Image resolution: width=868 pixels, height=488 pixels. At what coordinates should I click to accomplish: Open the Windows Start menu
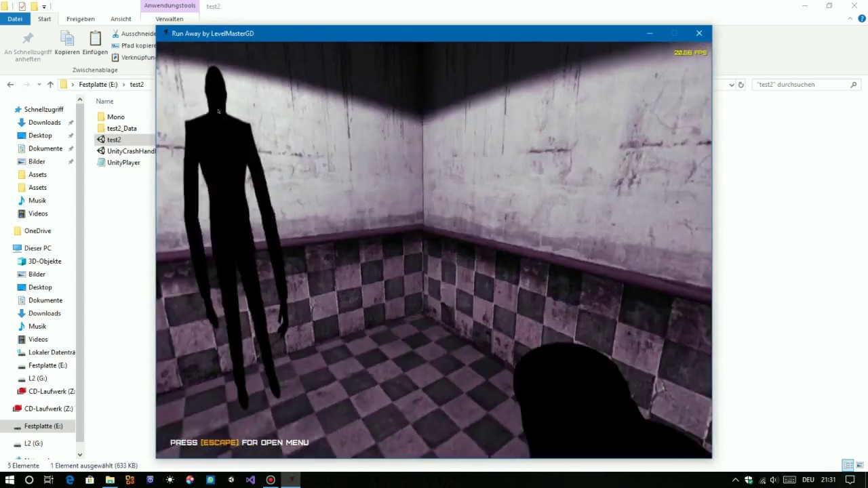[x=9, y=480]
